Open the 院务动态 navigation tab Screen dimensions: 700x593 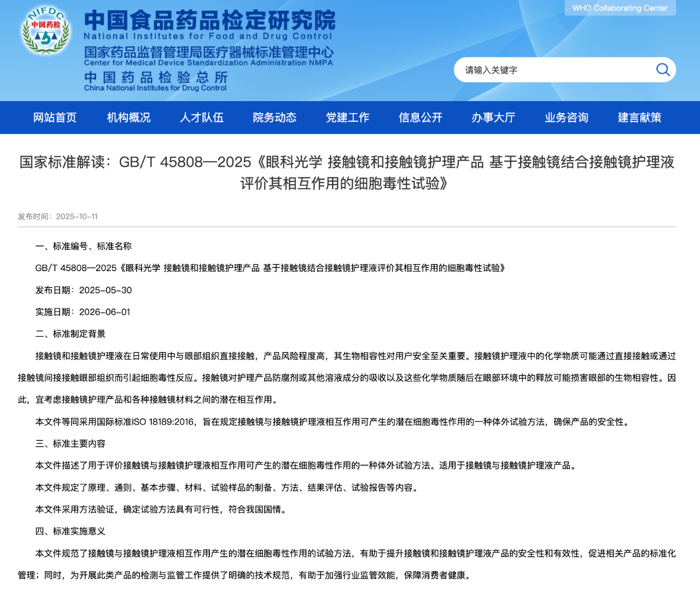(275, 118)
